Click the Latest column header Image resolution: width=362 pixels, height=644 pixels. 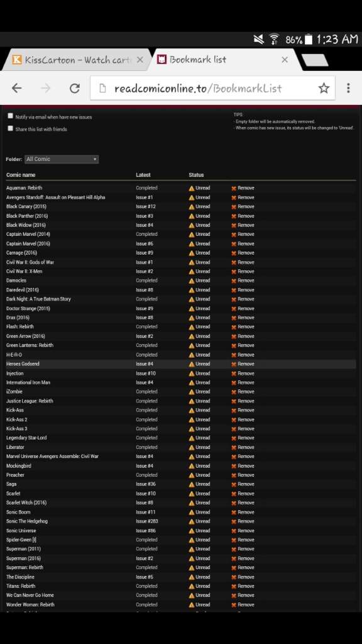pos(143,175)
